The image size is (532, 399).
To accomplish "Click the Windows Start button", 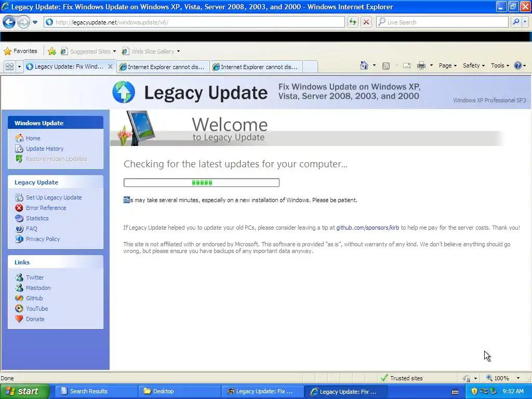I will point(25,391).
